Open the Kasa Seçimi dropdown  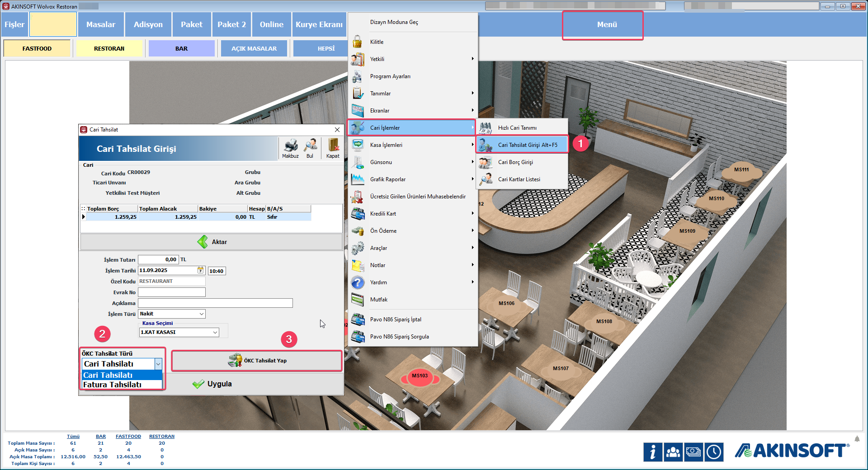coord(215,332)
